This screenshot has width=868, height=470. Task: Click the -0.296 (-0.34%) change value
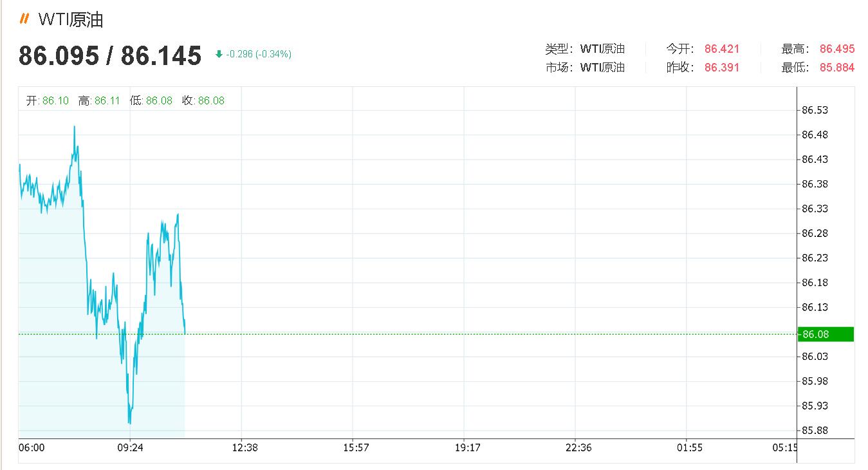[x=259, y=55]
